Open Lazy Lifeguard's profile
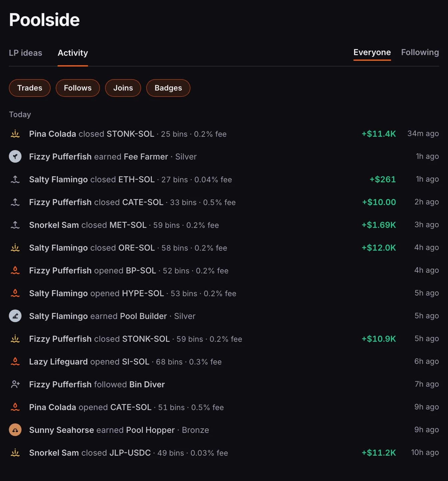 [58, 362]
